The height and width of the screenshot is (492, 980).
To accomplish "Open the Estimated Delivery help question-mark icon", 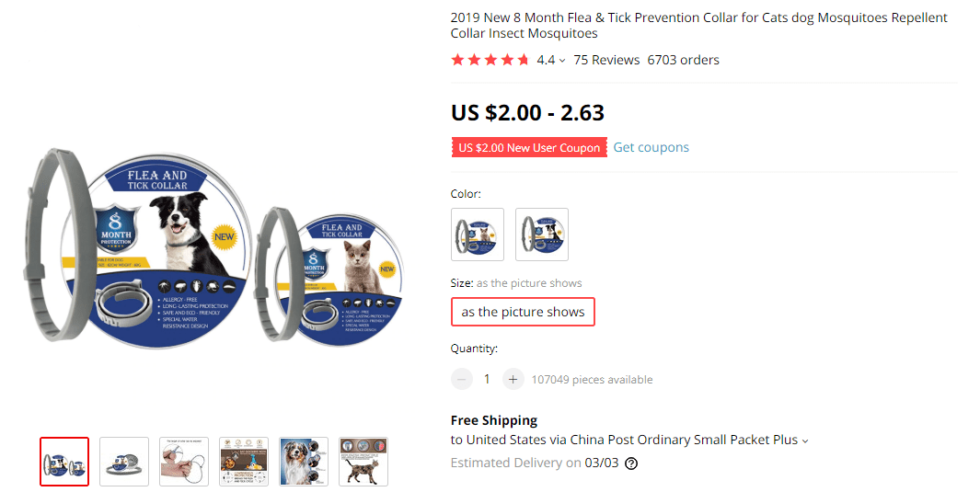I will [x=631, y=463].
